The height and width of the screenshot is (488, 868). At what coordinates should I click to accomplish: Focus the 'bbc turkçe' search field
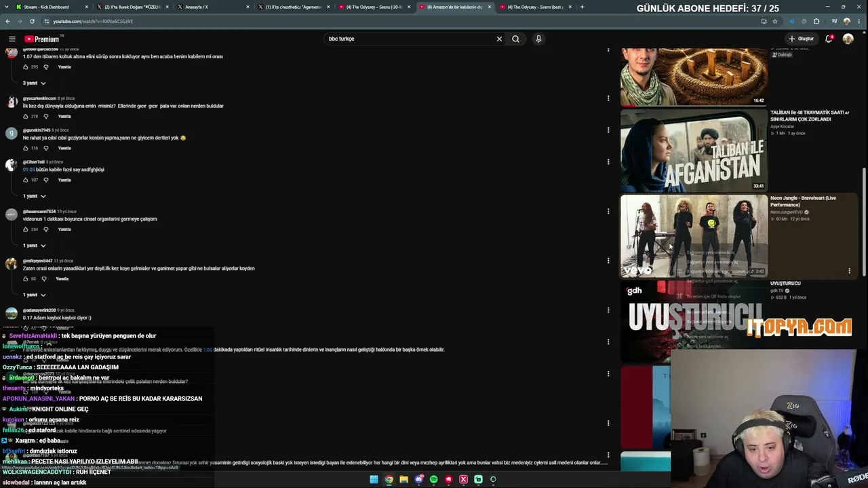(410, 39)
